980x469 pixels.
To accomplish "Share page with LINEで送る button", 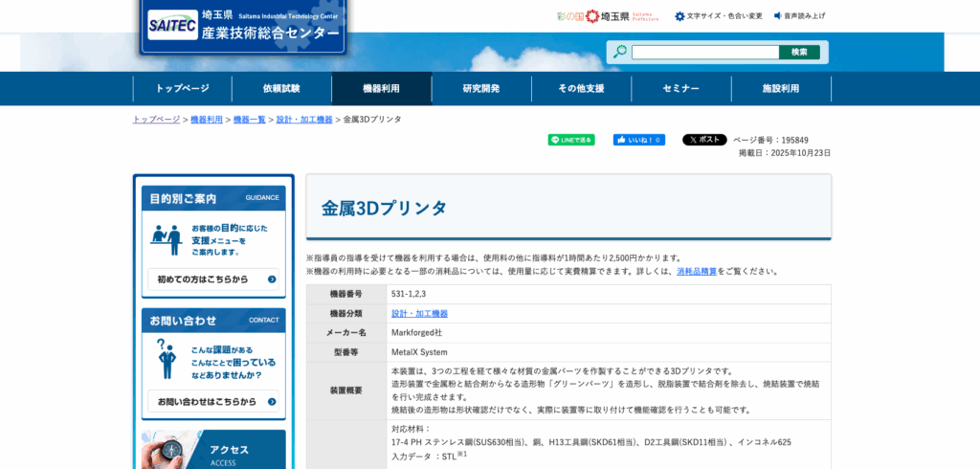I will pyautogui.click(x=571, y=140).
